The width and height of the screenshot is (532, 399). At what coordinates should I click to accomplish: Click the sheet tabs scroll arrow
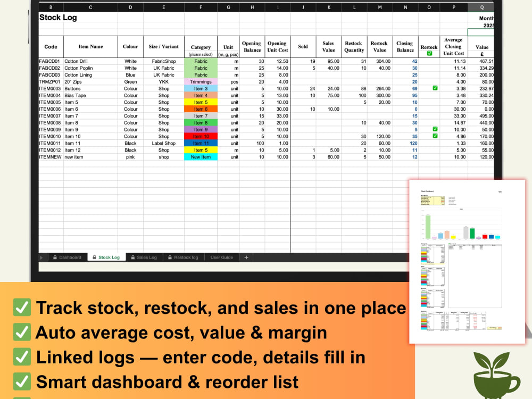pos(41,257)
